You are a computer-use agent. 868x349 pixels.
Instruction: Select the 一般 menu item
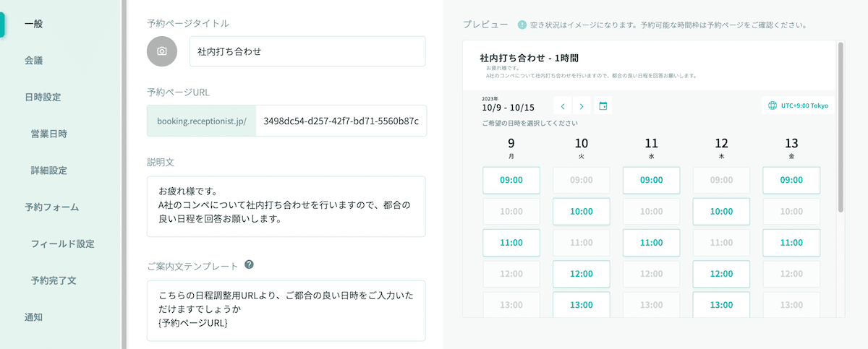tap(34, 24)
